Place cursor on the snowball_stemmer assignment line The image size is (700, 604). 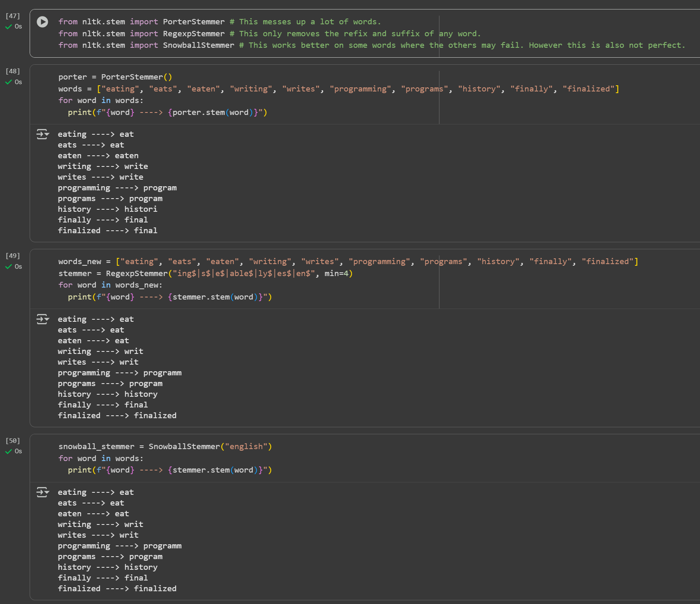pyautogui.click(x=165, y=447)
